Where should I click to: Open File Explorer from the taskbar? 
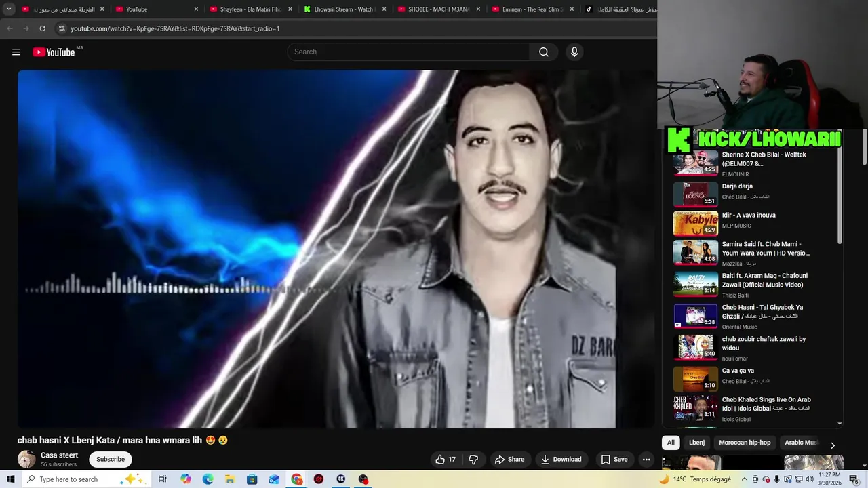(231, 479)
